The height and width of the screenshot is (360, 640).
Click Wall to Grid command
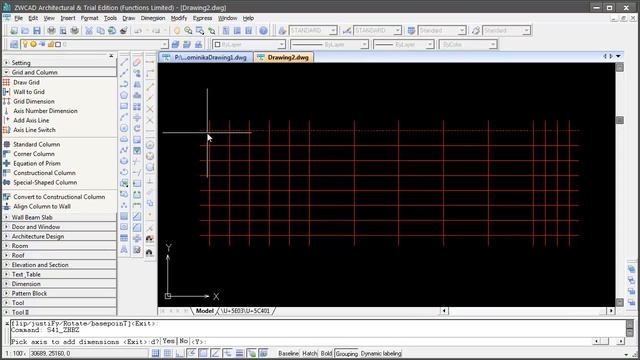pyautogui.click(x=29, y=92)
